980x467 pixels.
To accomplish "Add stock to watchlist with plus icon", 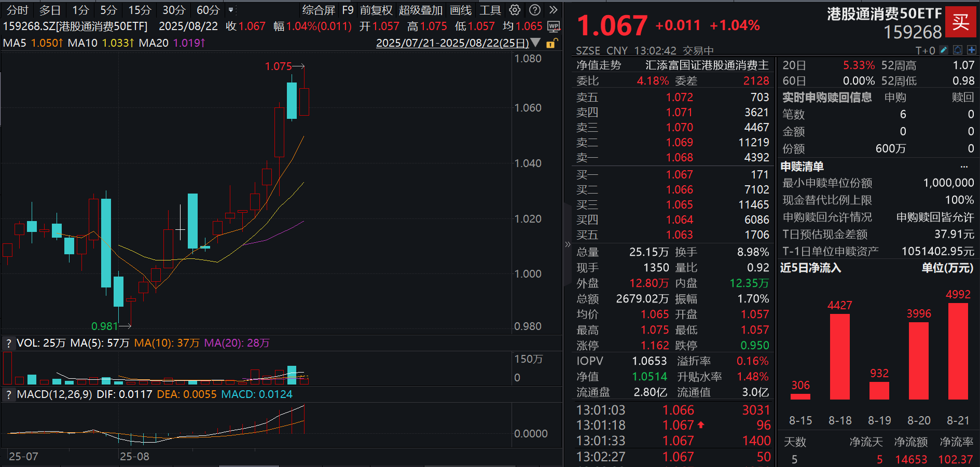I will coord(971,50).
